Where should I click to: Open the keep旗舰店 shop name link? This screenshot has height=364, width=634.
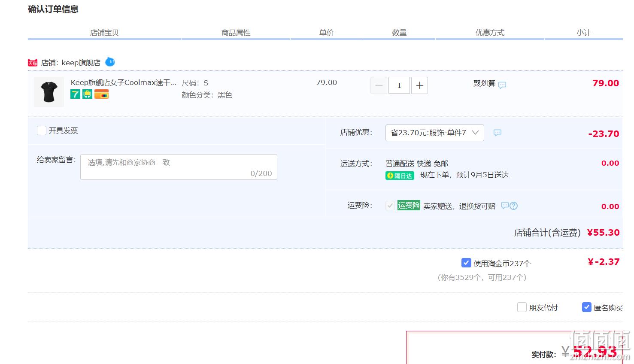81,63
